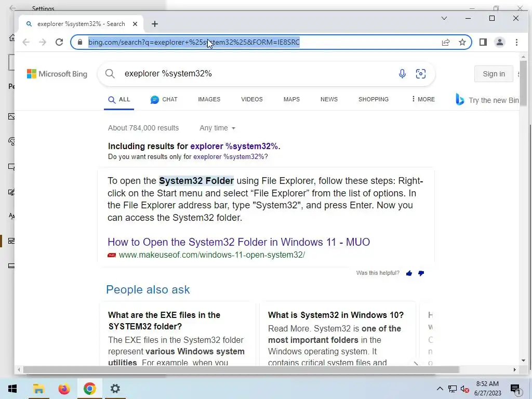Select the About 784,000 results text
The image size is (532, 399).
(143, 128)
